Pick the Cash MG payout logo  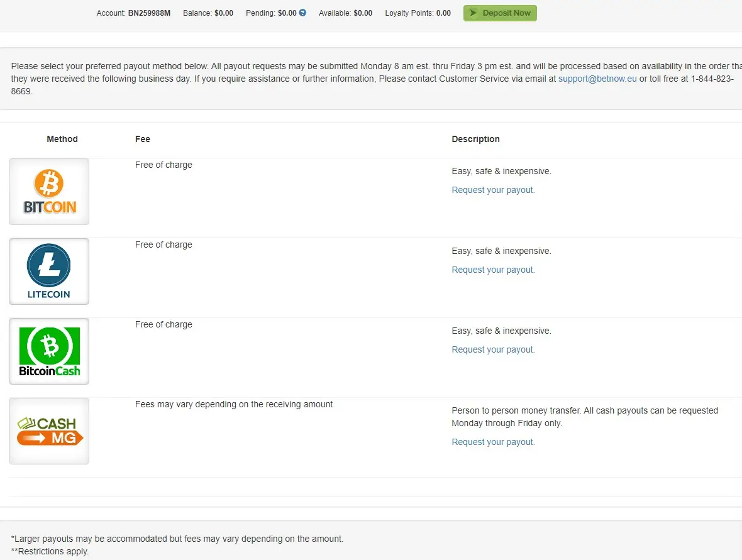point(49,431)
